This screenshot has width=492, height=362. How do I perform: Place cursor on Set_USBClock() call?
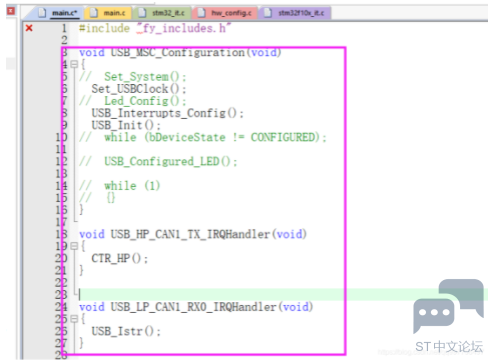click(139, 89)
